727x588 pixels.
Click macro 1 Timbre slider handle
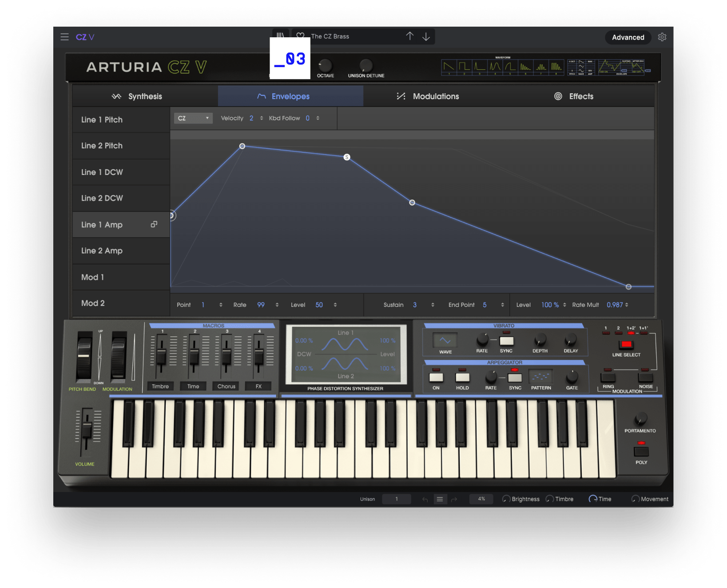161,357
